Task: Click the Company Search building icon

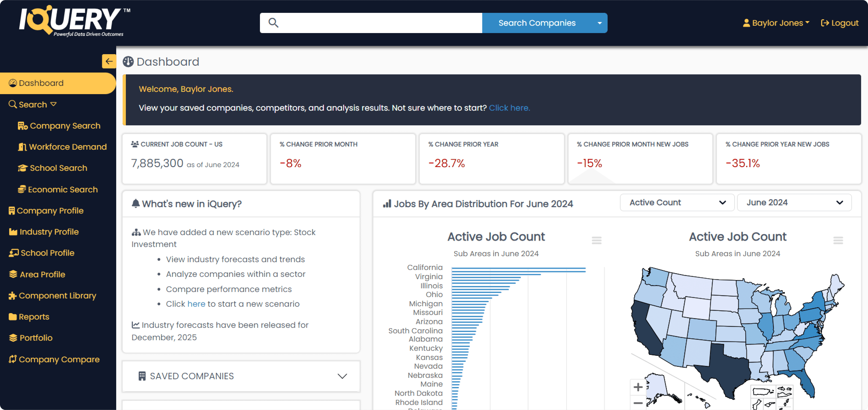Action: (x=23, y=126)
